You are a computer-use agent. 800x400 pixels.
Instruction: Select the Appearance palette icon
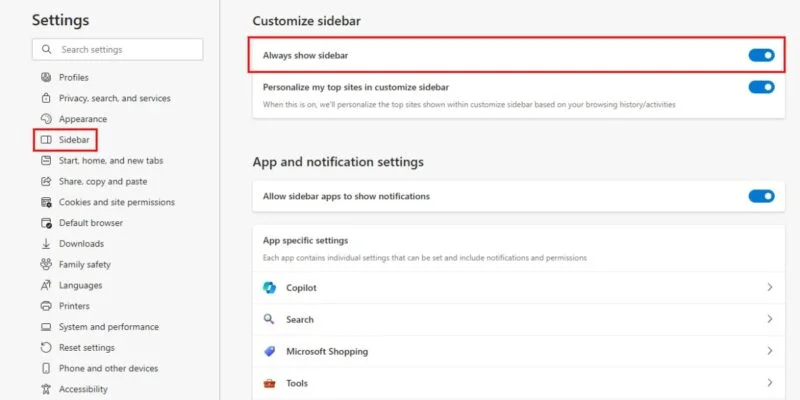[46, 119]
